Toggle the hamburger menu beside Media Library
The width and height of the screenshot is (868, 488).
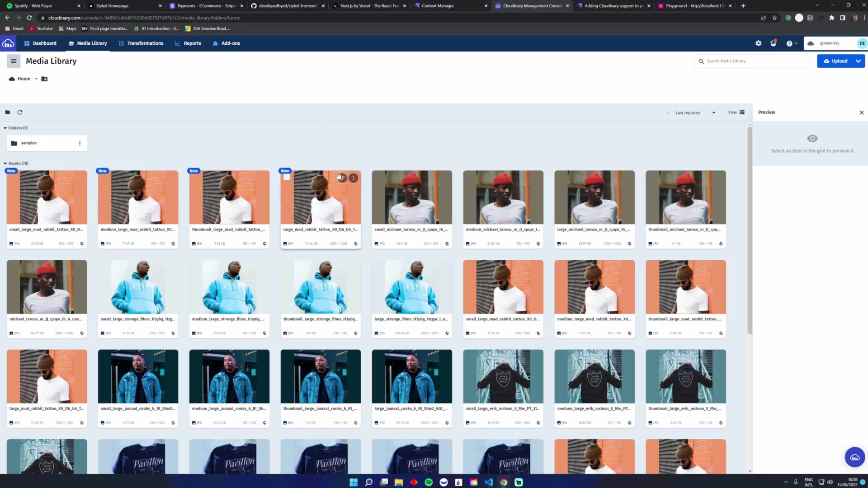(14, 61)
